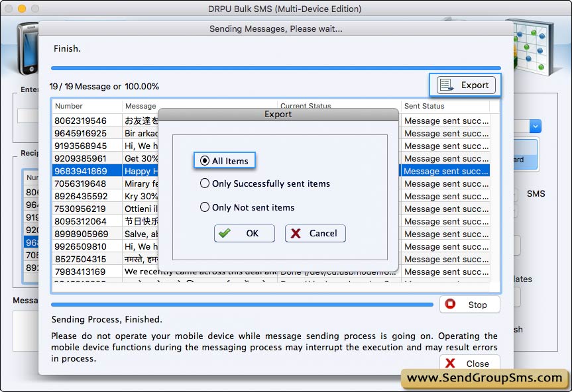
Task: Click the red X icon on Cancel
Action: pos(296,233)
